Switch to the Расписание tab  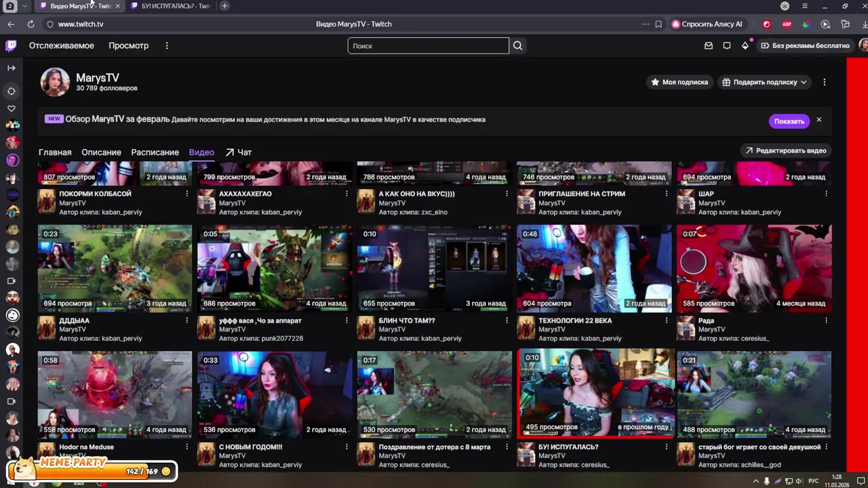[x=155, y=152]
